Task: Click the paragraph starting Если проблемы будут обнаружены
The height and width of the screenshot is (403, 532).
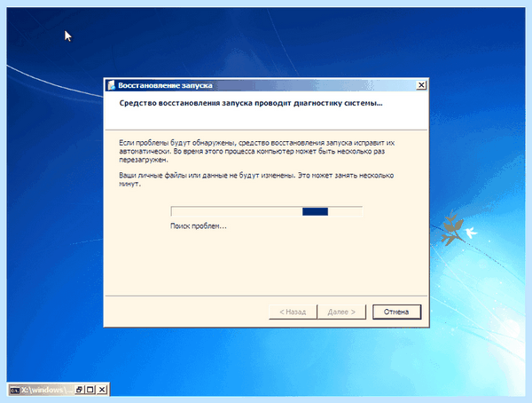Action: pyautogui.click(x=257, y=151)
